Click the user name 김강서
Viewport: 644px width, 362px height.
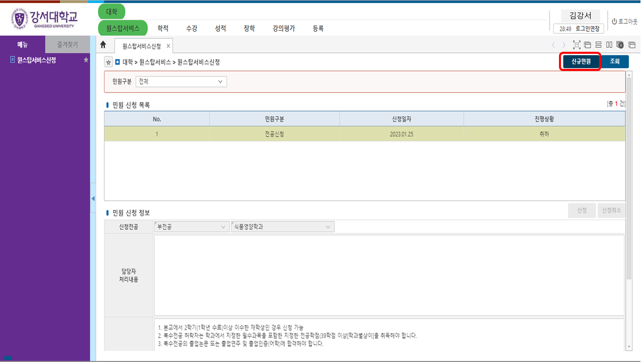(580, 16)
